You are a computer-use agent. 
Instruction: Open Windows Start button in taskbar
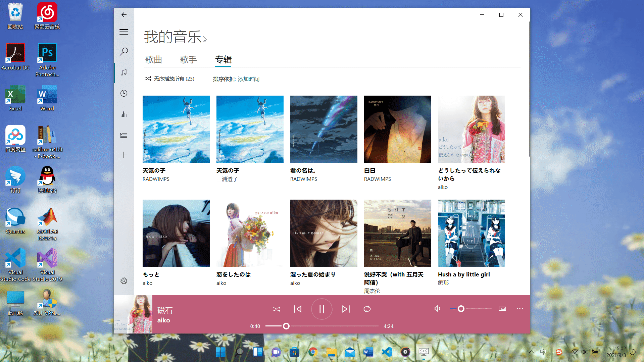220,352
